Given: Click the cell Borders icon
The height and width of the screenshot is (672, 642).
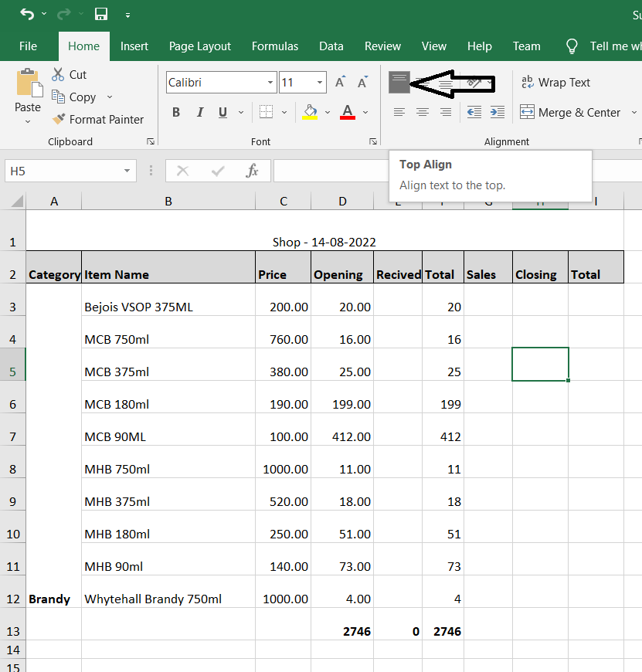Looking at the screenshot, I should click(x=266, y=112).
